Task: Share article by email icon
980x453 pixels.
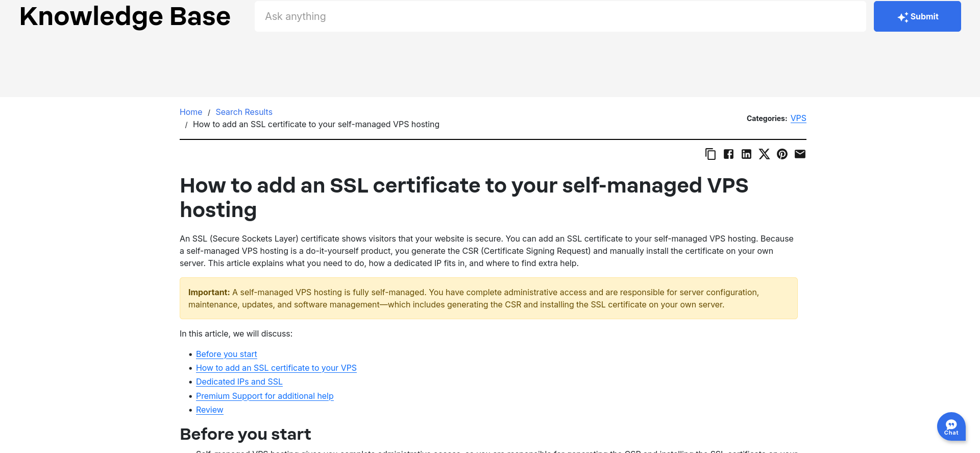Action: pyautogui.click(x=800, y=154)
